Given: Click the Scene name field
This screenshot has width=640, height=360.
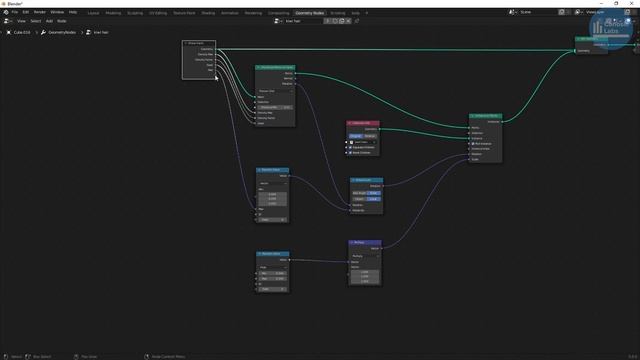Looking at the screenshot, I should [538, 12].
